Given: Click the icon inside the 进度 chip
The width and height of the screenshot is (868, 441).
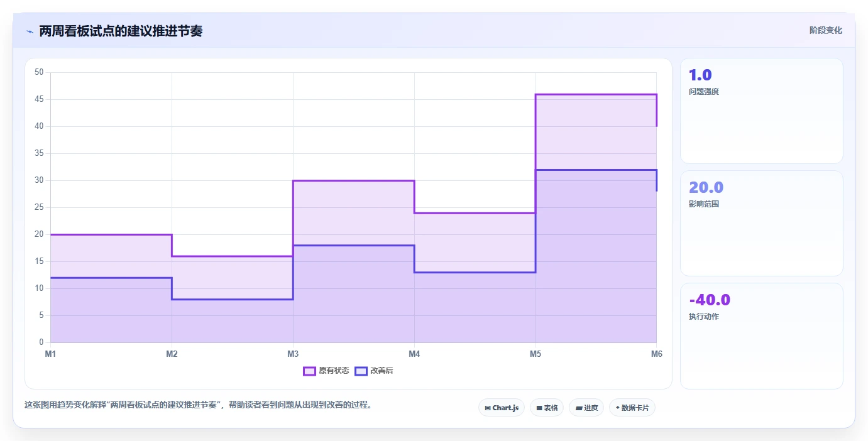Looking at the screenshot, I should (578, 408).
